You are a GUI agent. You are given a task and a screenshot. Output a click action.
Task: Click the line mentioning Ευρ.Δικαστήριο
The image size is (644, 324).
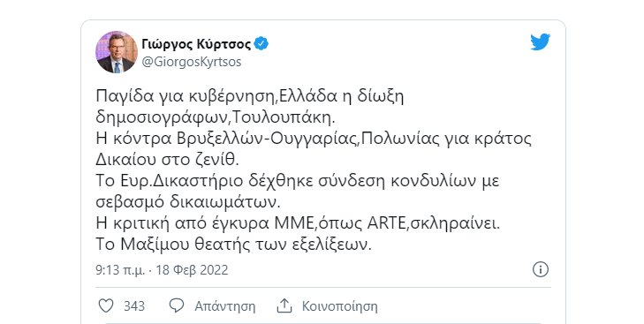click(298, 182)
